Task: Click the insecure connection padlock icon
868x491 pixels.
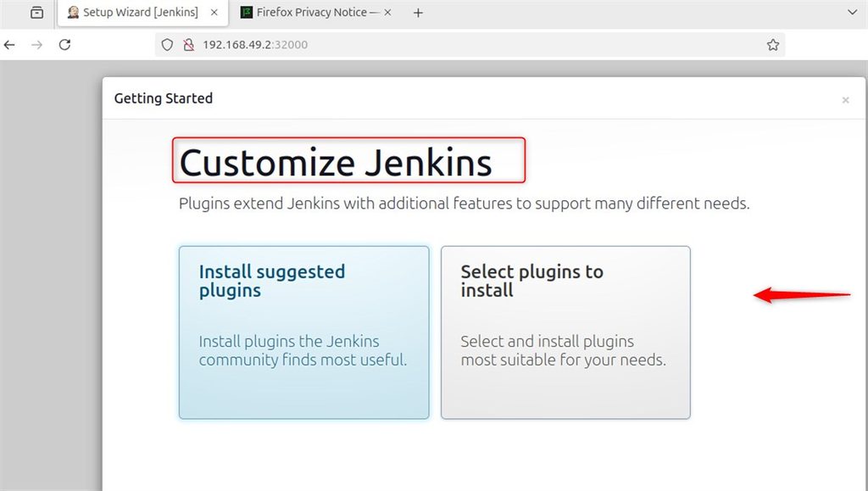Action: tap(189, 45)
